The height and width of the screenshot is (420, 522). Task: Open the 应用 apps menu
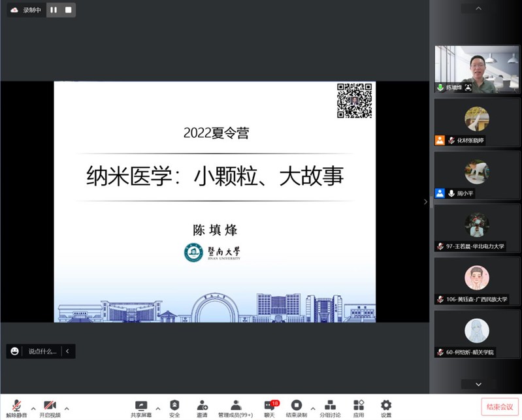coord(359,406)
